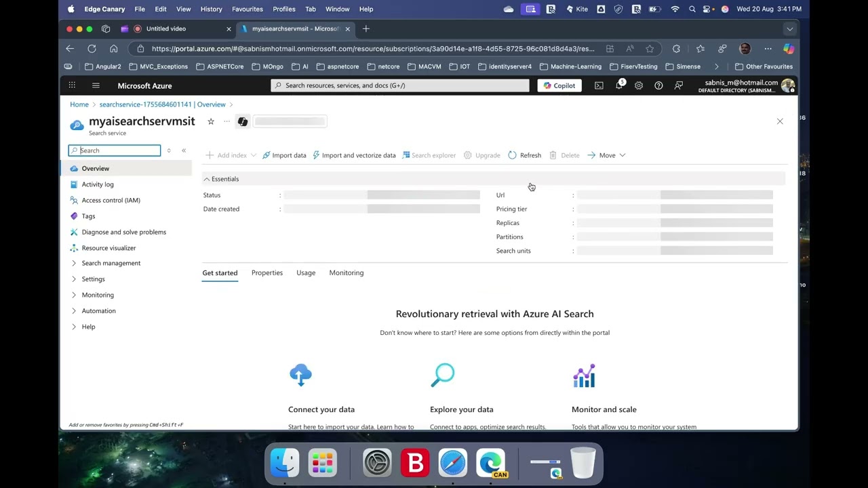This screenshot has height=488, width=868.
Task: Switch to the Properties tab
Action: click(267, 272)
